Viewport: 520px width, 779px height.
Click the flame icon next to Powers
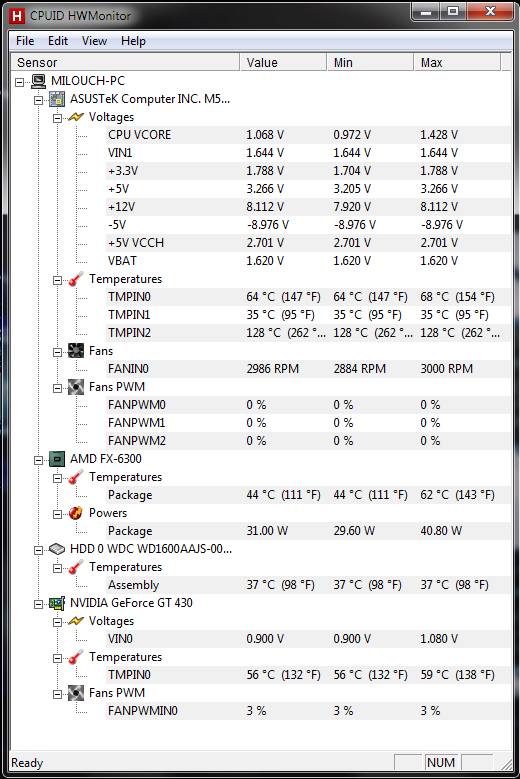pos(75,513)
